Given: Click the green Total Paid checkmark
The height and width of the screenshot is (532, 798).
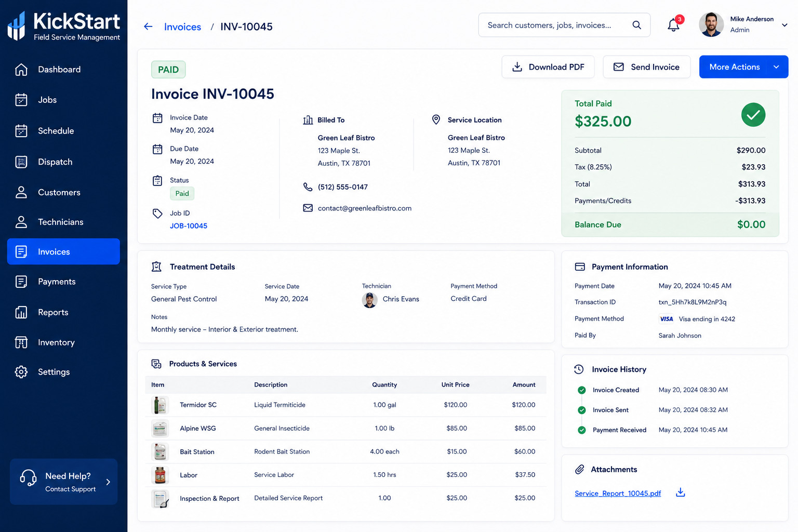Looking at the screenshot, I should (753, 115).
